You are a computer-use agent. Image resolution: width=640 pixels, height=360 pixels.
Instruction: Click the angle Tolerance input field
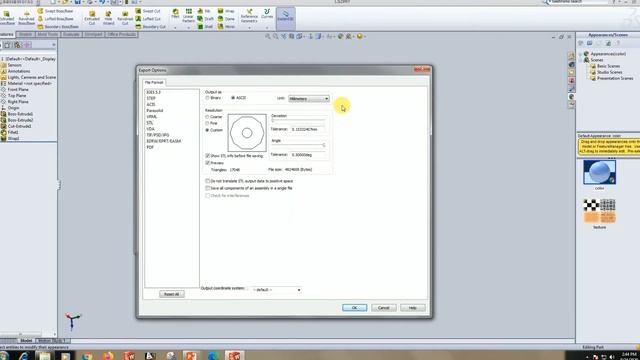click(x=308, y=155)
